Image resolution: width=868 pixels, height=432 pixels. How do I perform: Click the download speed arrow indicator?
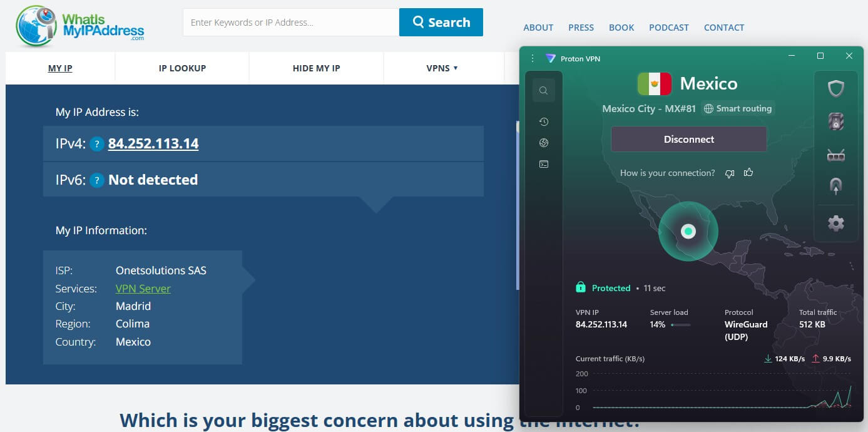coord(768,359)
